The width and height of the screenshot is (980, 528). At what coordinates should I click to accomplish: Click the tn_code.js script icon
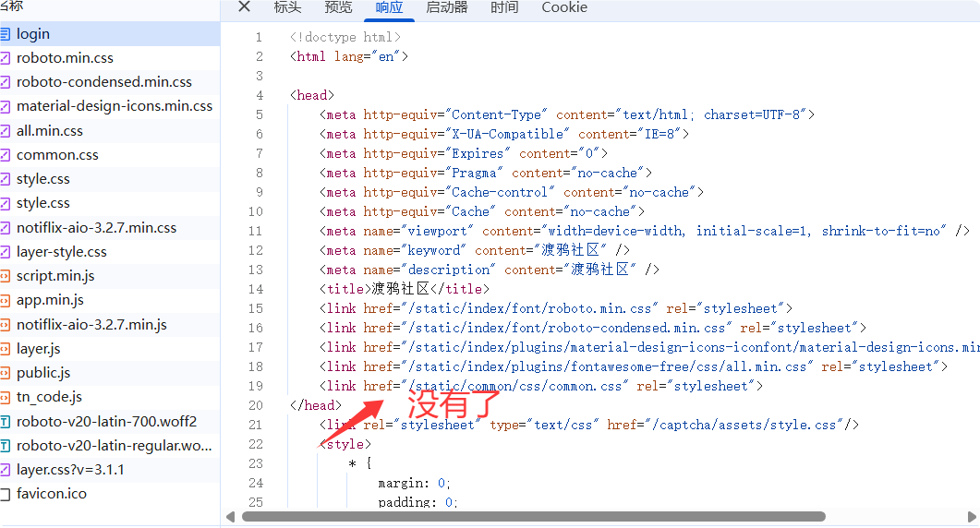click(5, 397)
